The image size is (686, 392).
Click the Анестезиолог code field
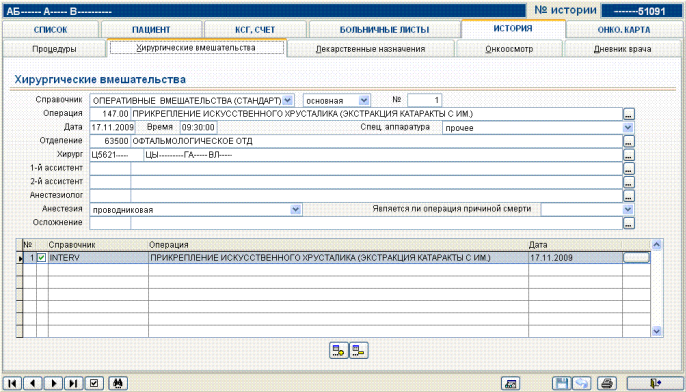click(x=110, y=196)
